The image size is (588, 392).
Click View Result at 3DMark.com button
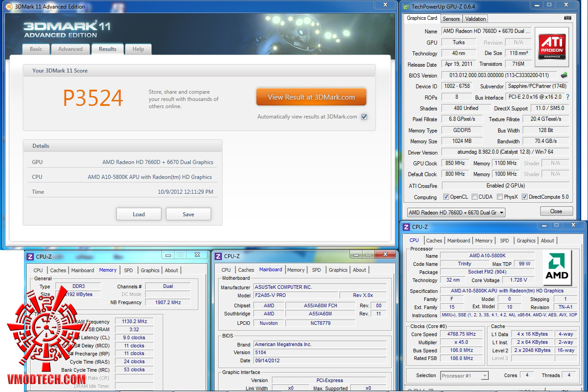(311, 97)
